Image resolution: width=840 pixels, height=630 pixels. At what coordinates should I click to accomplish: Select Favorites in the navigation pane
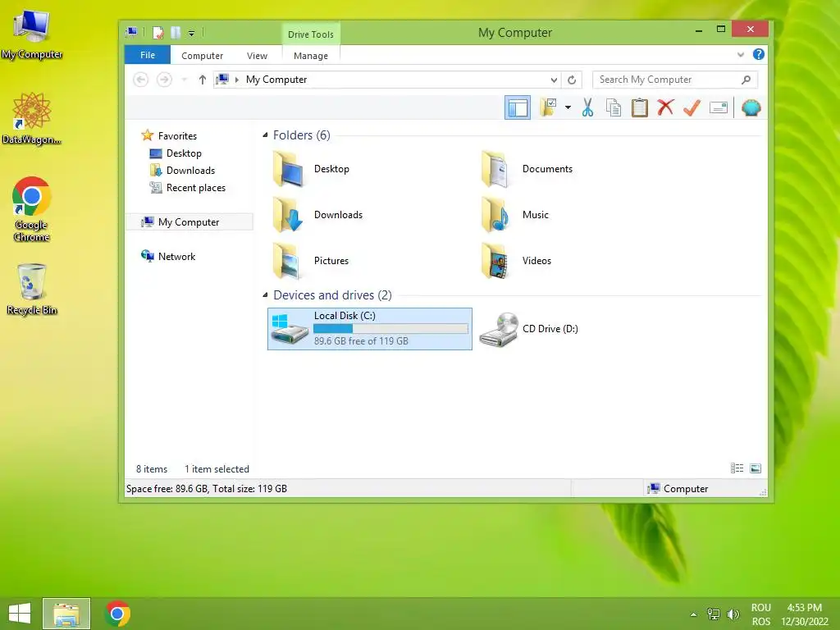177,136
